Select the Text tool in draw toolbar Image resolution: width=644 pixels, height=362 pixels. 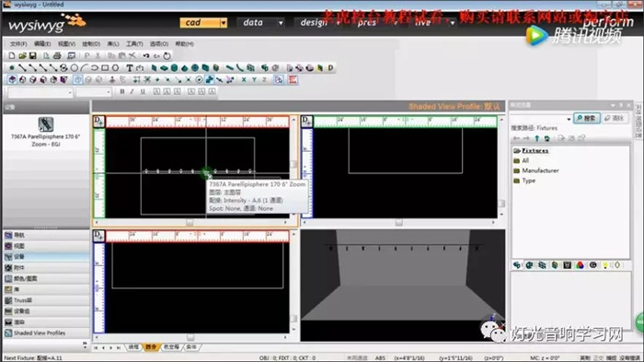(x=130, y=68)
